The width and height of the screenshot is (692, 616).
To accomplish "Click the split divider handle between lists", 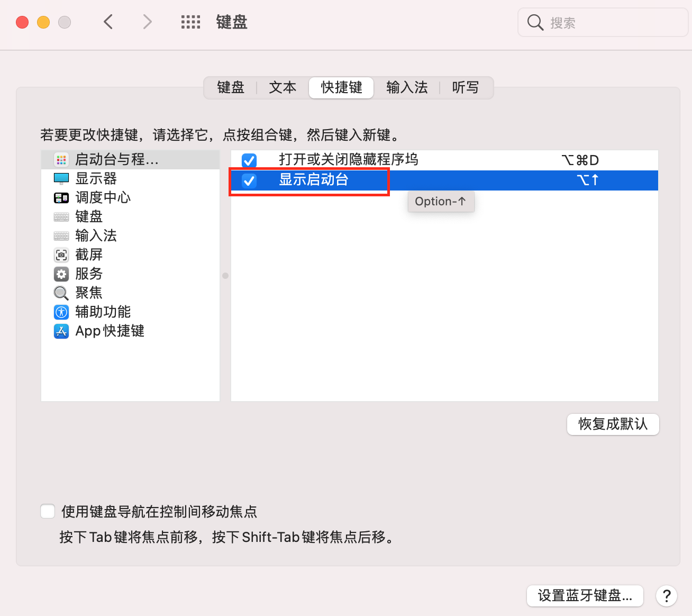I will pos(225,276).
